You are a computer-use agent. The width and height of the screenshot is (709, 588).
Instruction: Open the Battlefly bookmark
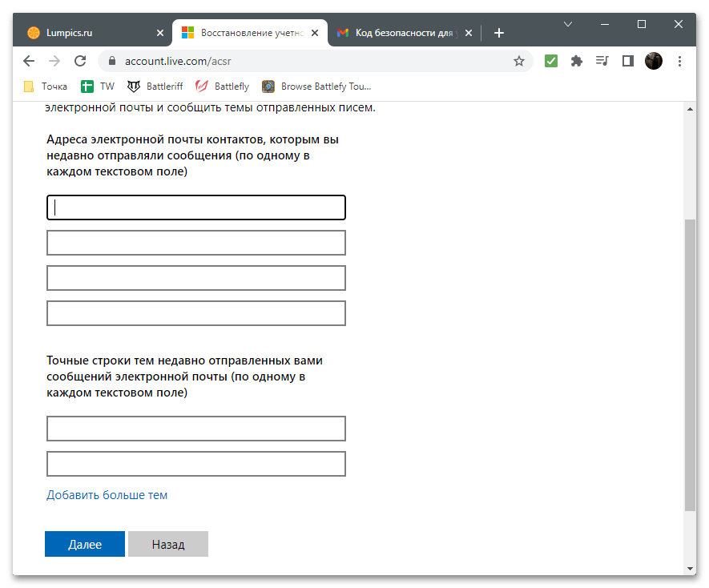(223, 87)
